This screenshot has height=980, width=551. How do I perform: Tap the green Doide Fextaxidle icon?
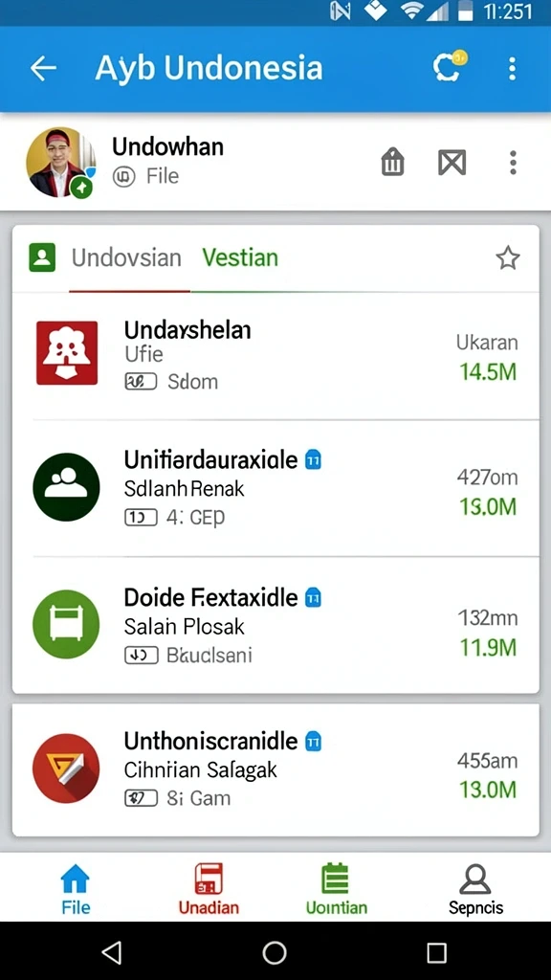click(66, 624)
